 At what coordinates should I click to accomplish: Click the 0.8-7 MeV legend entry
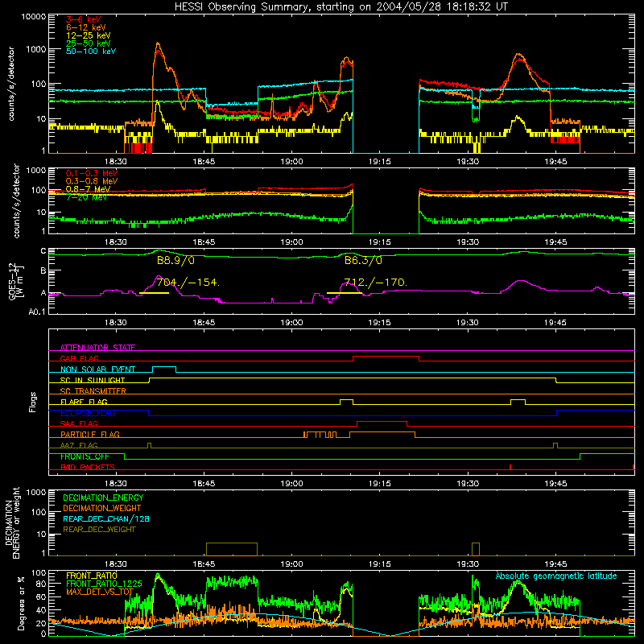click(x=88, y=189)
